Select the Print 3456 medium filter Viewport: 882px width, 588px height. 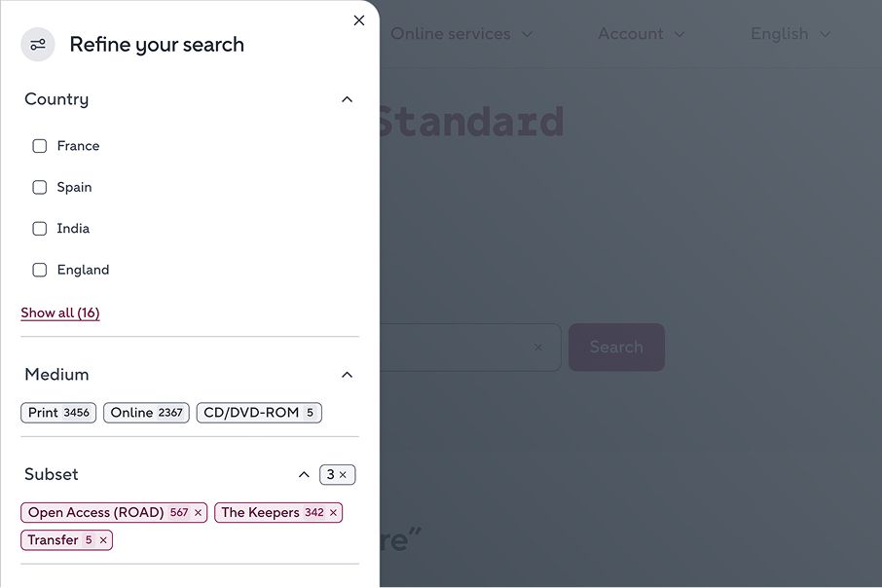57,412
